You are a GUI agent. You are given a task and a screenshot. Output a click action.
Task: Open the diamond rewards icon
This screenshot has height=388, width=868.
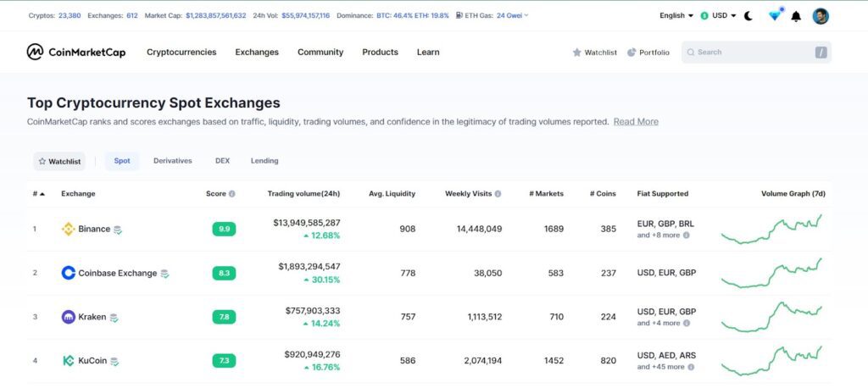pos(775,15)
